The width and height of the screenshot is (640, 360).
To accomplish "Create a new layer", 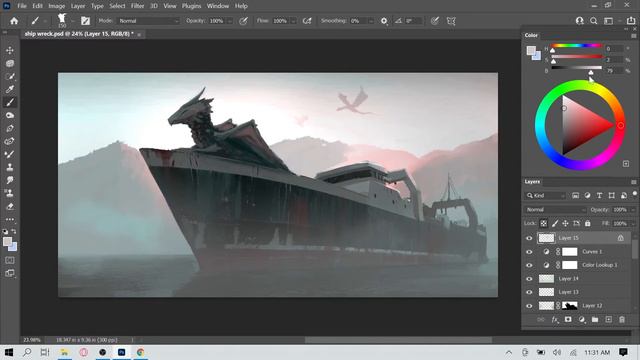I will coord(609,320).
